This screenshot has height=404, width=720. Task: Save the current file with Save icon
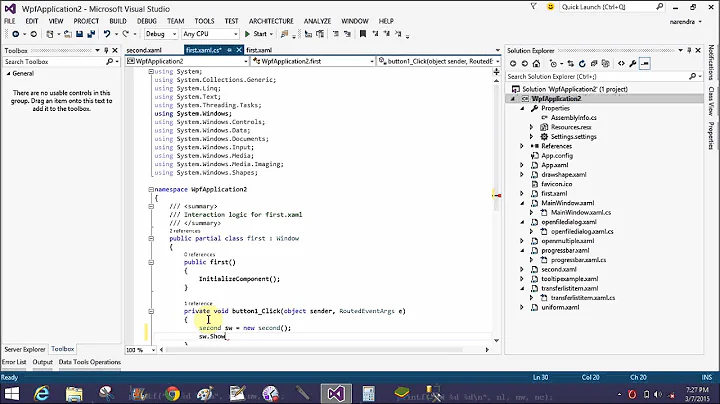click(79, 34)
